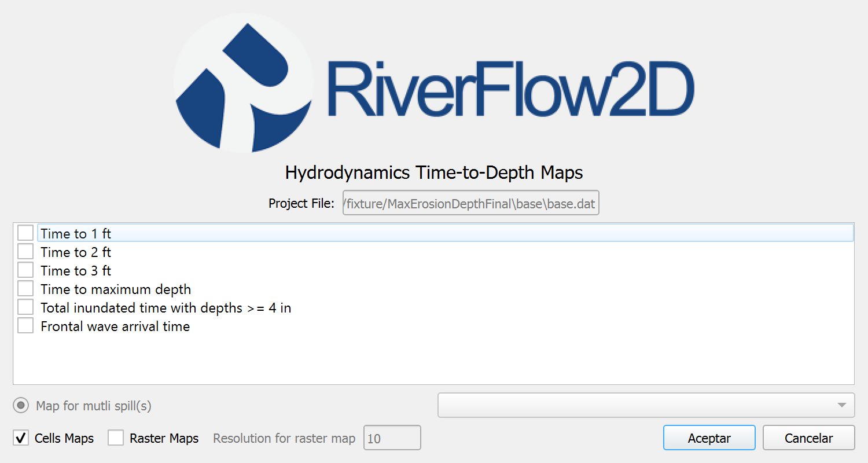Screen dimensions: 868x463
Task: Click the Cancelar button
Action: (x=809, y=438)
